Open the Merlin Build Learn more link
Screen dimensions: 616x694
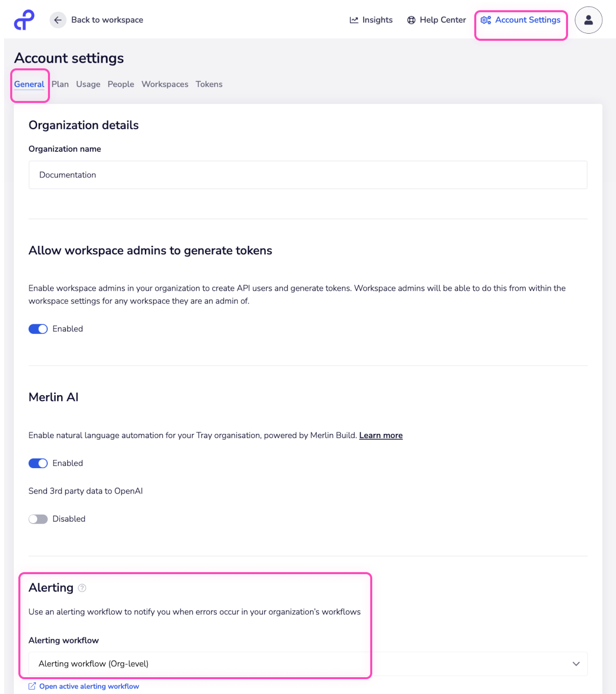click(x=381, y=435)
